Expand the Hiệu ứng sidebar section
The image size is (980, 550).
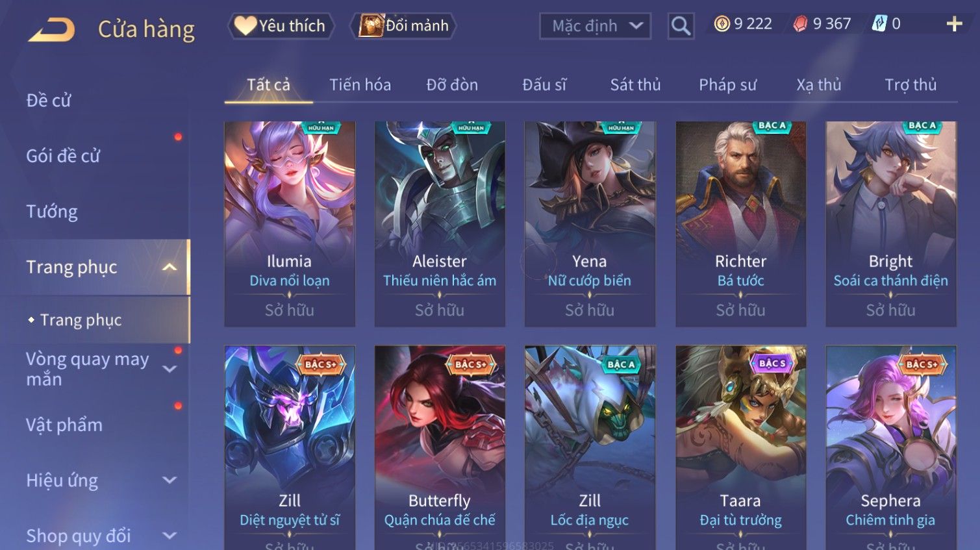tap(170, 481)
